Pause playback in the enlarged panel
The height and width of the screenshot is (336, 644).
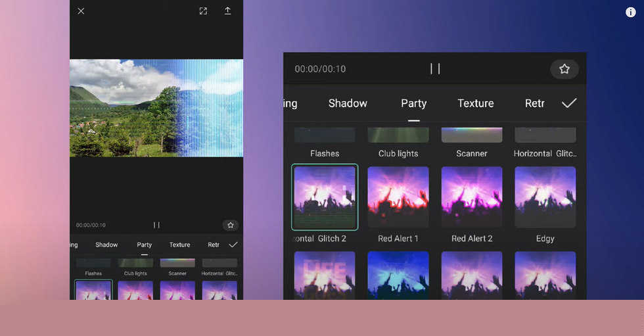click(x=435, y=68)
